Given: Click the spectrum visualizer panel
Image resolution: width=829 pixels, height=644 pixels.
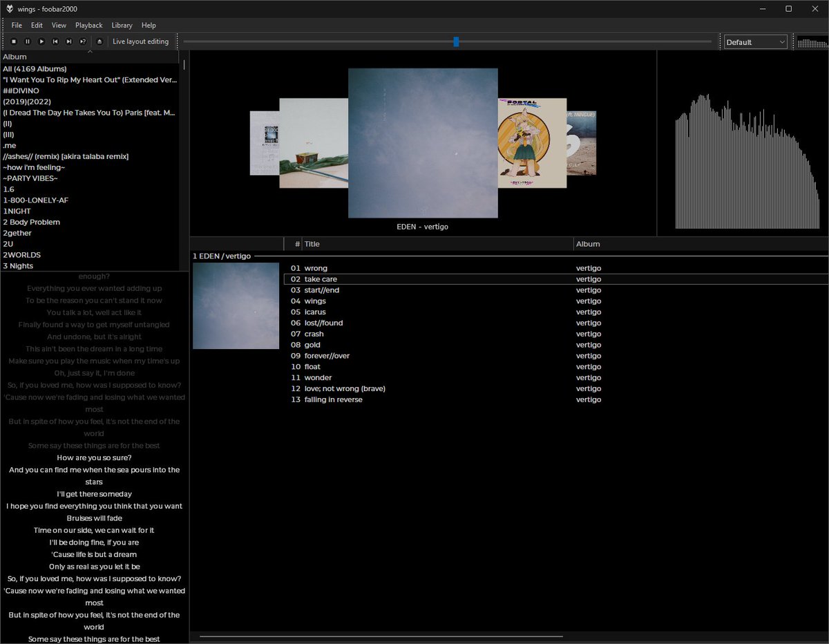Looking at the screenshot, I should tap(743, 144).
